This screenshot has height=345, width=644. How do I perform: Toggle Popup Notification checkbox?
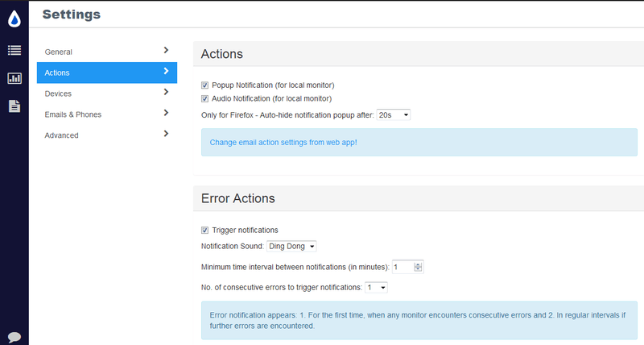pos(204,85)
